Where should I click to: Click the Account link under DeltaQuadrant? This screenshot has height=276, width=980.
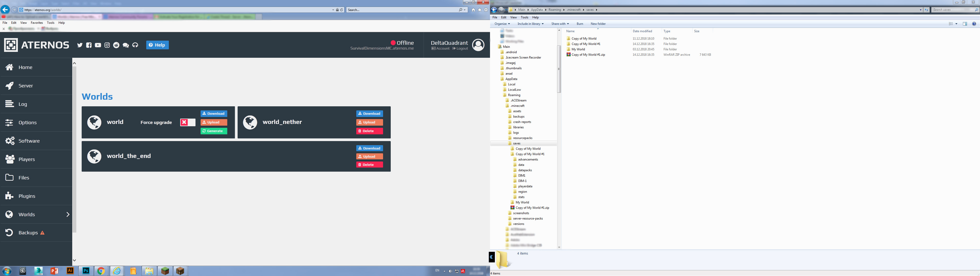(x=440, y=49)
